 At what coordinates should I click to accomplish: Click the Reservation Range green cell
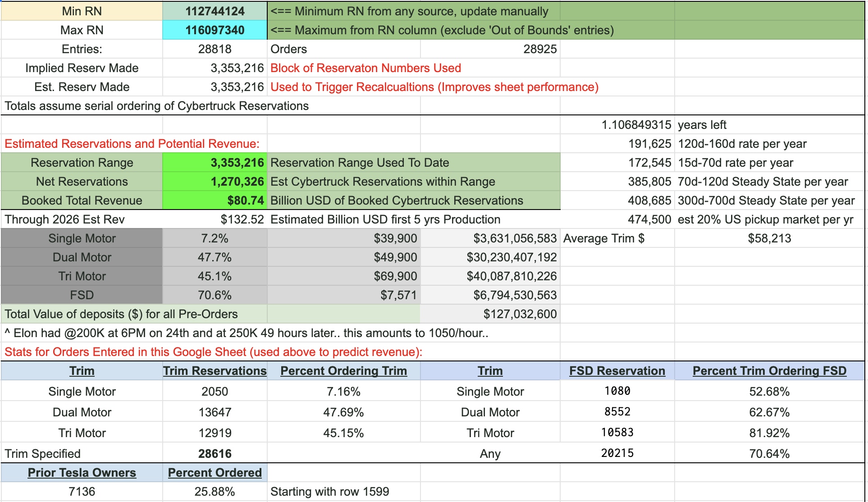coord(214,162)
